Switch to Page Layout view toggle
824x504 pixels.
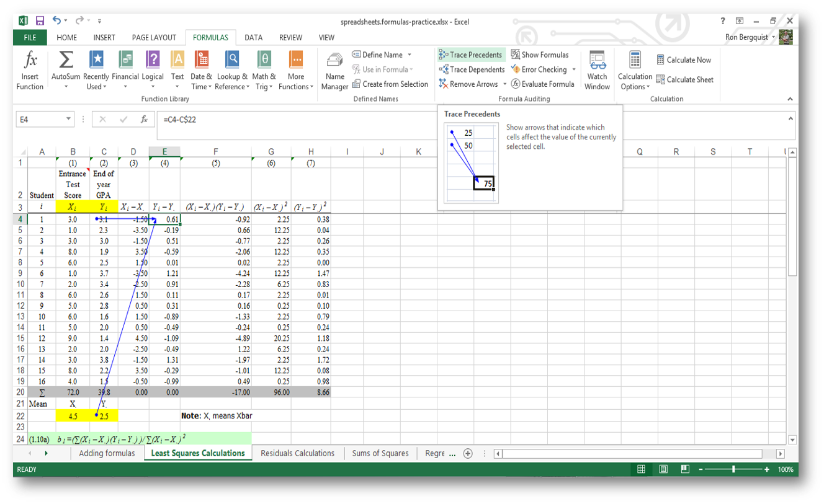(x=663, y=469)
